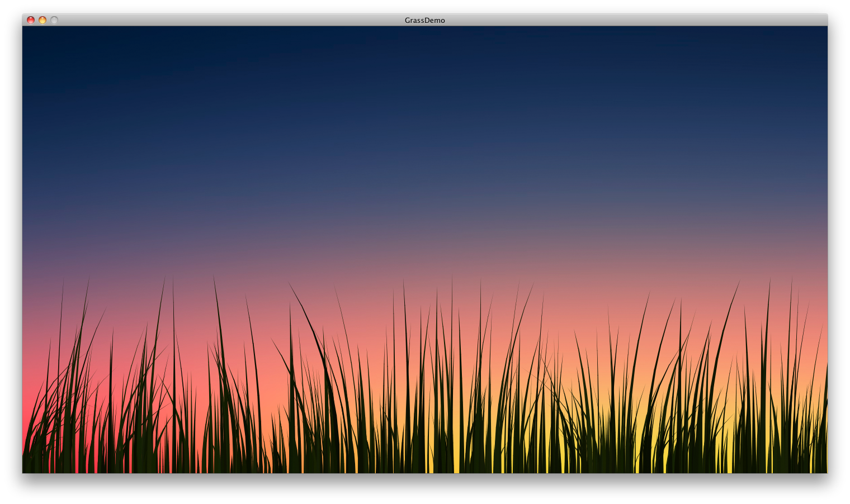Close the GrassDemo window with red button
Image resolution: width=850 pixels, height=504 pixels.
[x=31, y=20]
